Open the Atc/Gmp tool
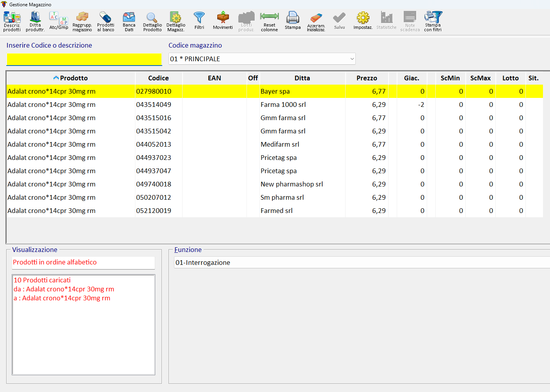The height and width of the screenshot is (392, 550). click(59, 21)
